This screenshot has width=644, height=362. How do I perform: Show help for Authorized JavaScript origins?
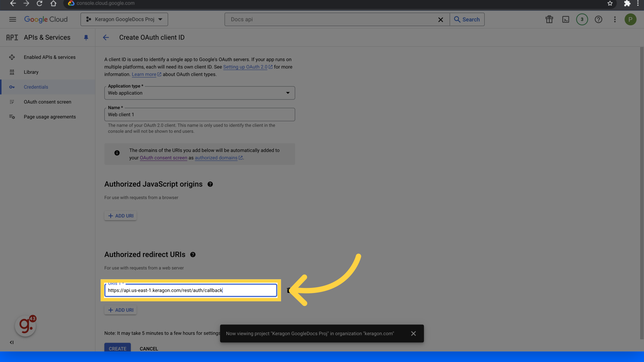[x=210, y=184]
